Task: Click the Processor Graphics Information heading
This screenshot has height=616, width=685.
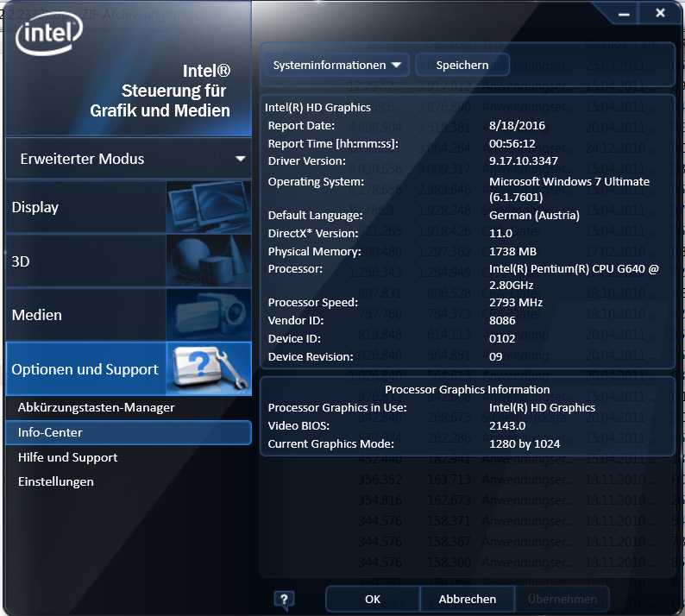Action: pyautogui.click(x=467, y=390)
